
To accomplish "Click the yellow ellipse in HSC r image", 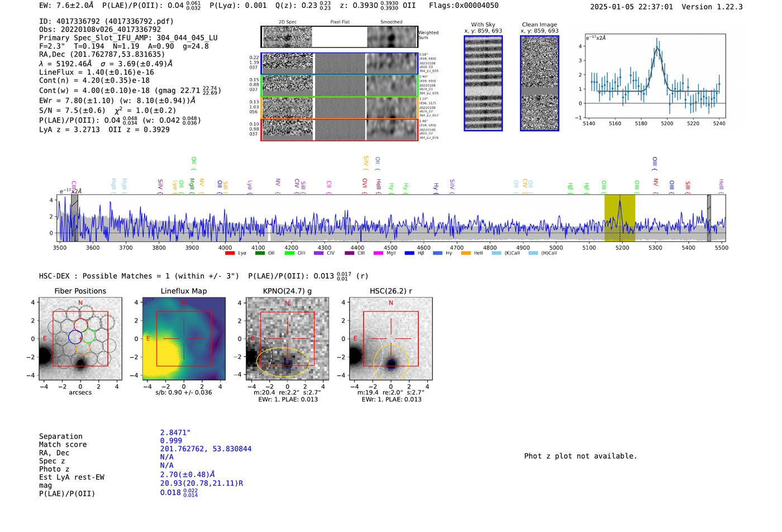I will coord(391,363).
